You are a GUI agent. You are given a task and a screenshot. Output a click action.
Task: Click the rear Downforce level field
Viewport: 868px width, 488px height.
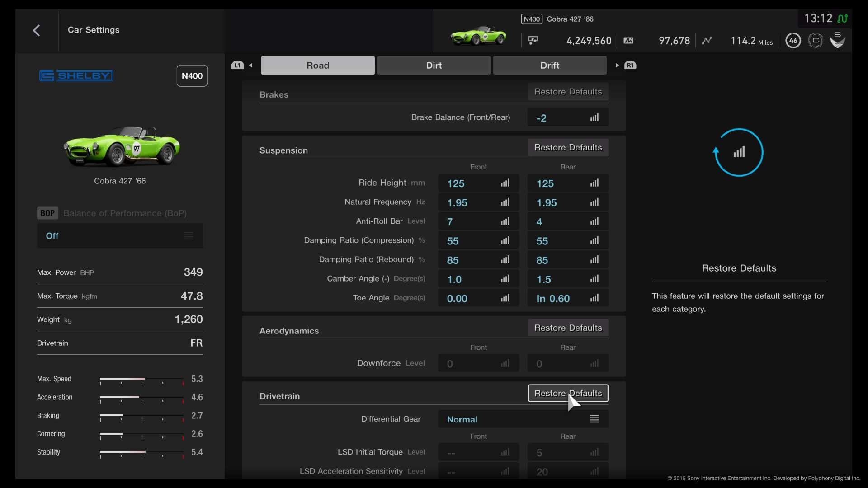point(568,363)
